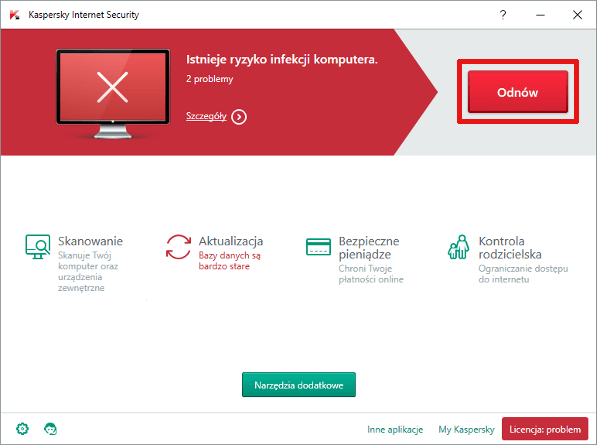The width and height of the screenshot is (600, 445).
Task: Click Narzędzia dodatkowe button
Action: [299, 385]
